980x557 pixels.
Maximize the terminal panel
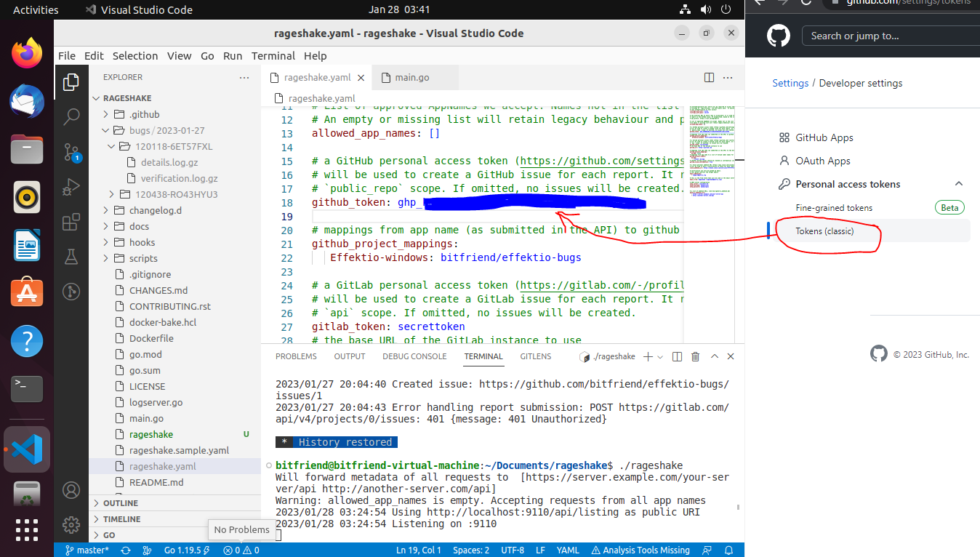click(715, 356)
